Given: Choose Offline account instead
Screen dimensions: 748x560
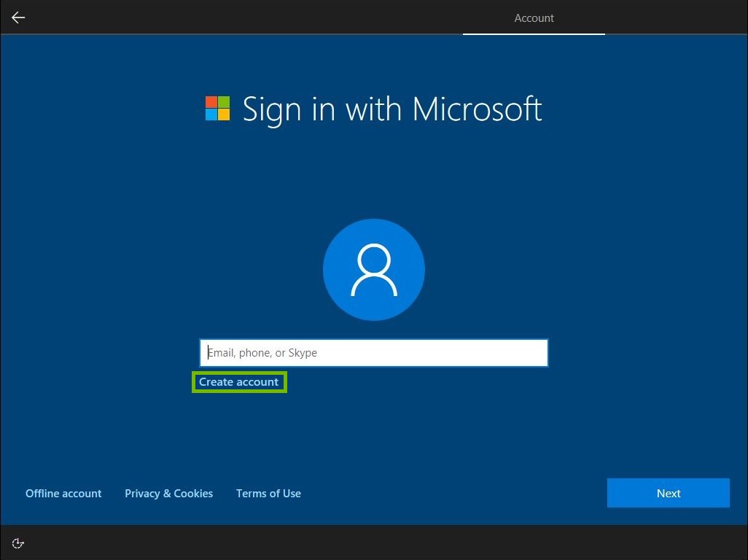Looking at the screenshot, I should (63, 493).
